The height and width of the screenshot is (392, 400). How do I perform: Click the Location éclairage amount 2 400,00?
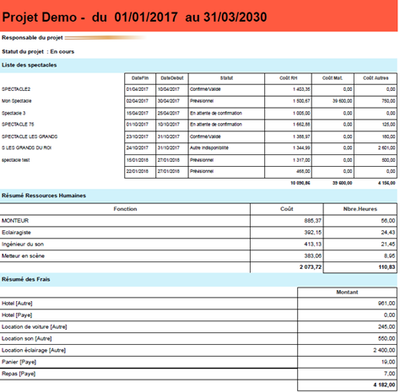point(347,350)
